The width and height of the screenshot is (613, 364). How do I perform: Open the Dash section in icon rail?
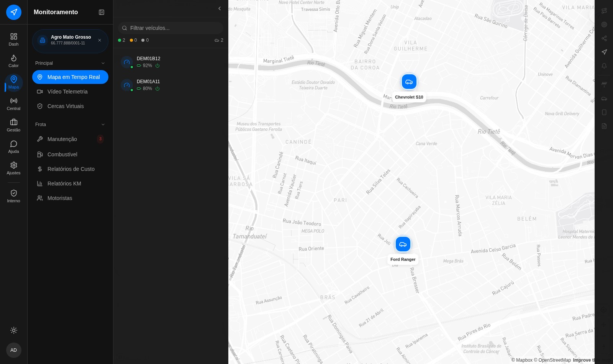pos(13,39)
